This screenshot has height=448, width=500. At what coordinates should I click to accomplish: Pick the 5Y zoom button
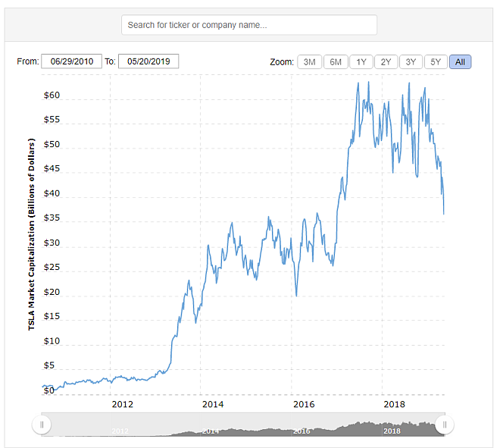coord(436,62)
